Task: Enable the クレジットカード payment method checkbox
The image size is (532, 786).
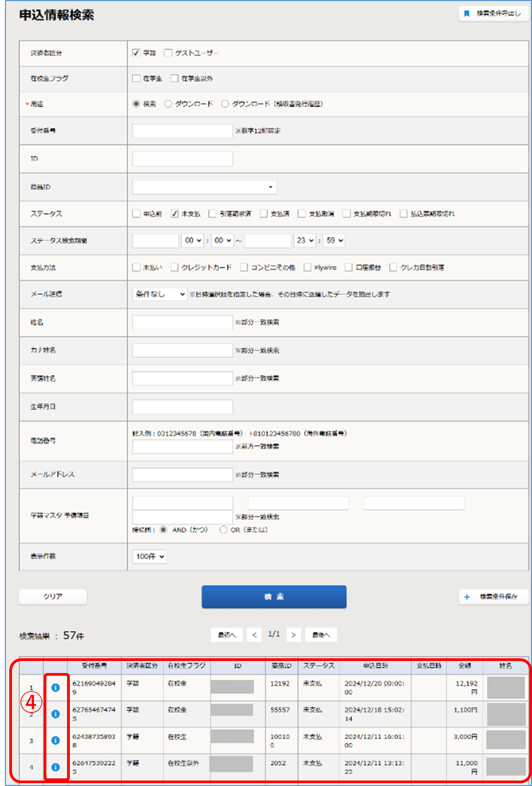Action: pyautogui.click(x=175, y=267)
